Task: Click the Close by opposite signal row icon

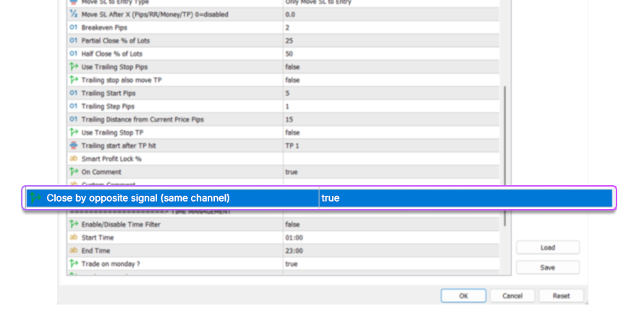Action: coord(35,197)
